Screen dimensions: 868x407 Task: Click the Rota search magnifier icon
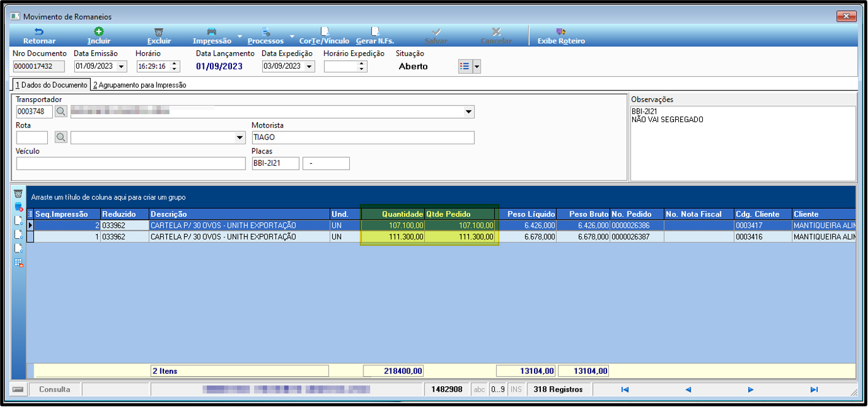coord(61,138)
